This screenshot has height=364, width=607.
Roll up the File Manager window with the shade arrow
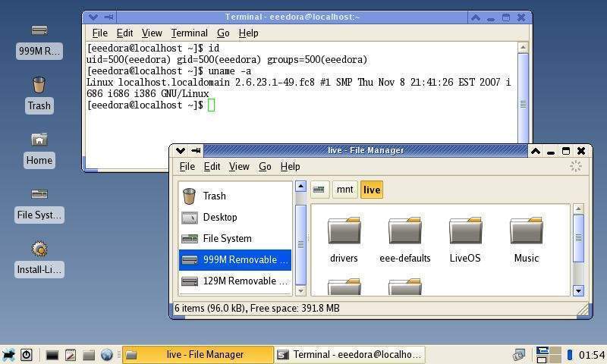point(535,151)
